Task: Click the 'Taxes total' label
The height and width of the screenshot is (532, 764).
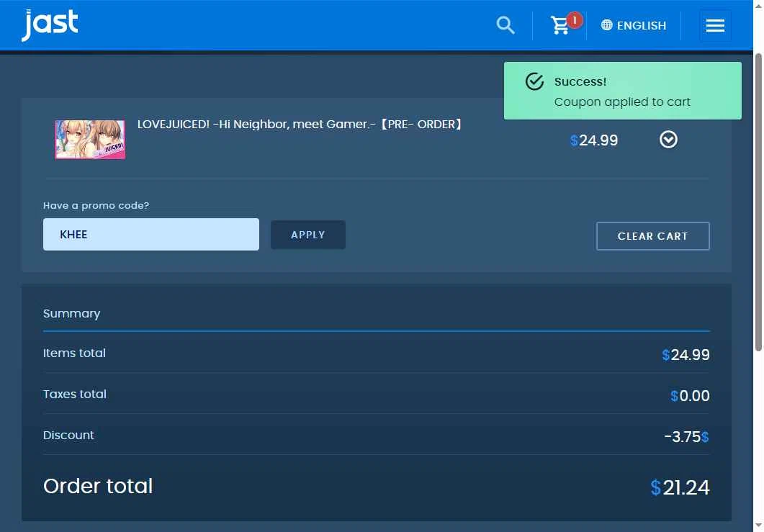Action: 75,394
